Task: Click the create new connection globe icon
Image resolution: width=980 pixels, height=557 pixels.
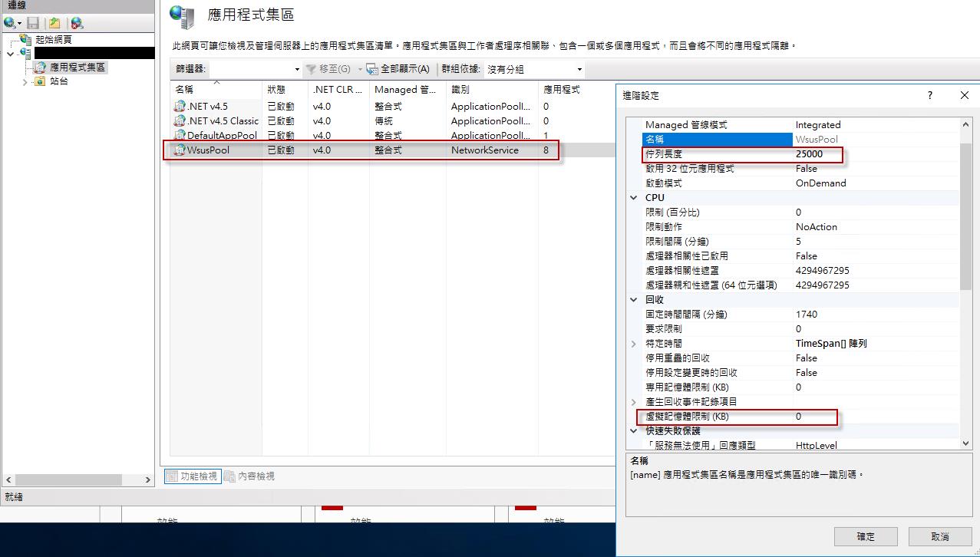Action: click(9, 23)
